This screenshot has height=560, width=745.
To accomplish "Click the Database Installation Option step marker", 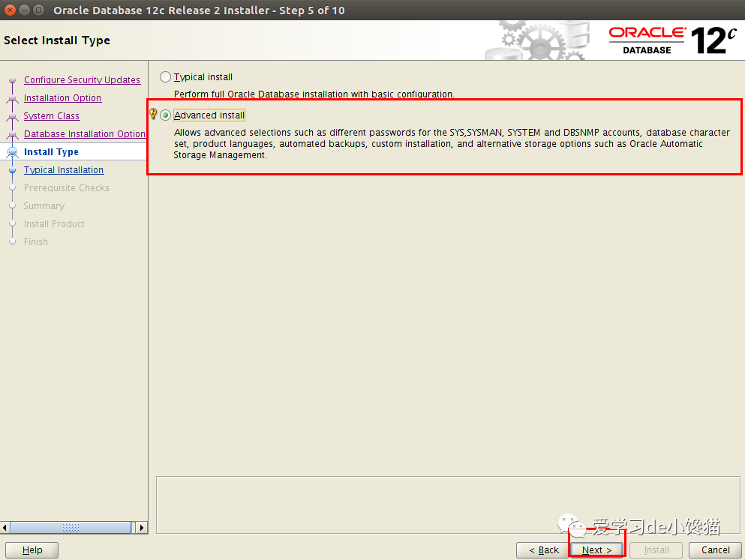I will tap(12, 135).
